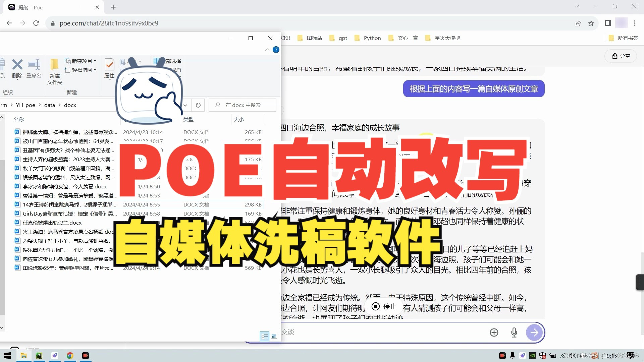
Task: Click the send arrow button in Poe
Action: click(534, 333)
